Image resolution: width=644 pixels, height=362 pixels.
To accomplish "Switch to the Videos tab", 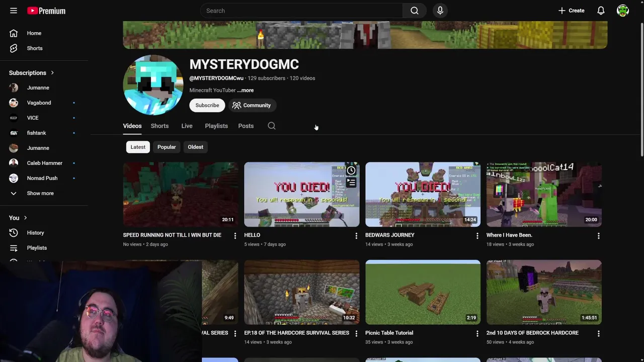I will 132,126.
